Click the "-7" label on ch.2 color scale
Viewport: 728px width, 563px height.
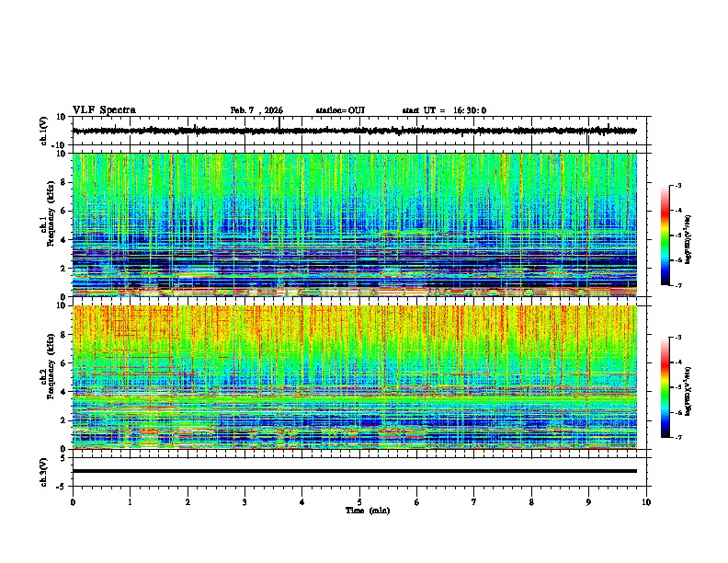(678, 438)
